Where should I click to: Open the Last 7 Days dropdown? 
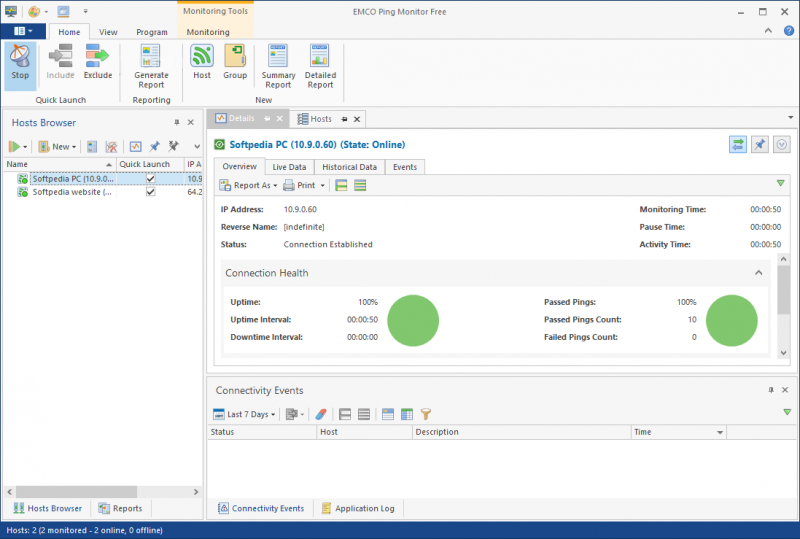tap(246, 414)
